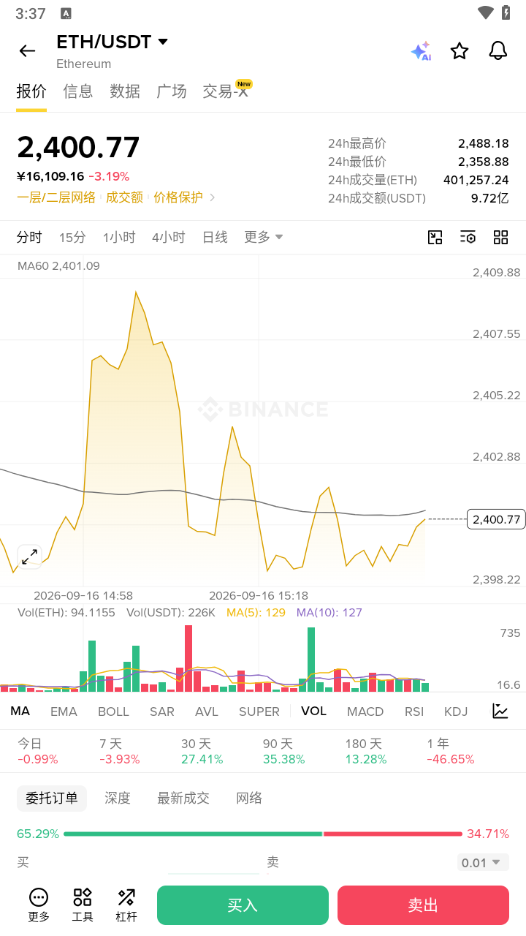The height and width of the screenshot is (936, 526).
Task: Select the 1小时 timeframe
Action: [x=119, y=237]
